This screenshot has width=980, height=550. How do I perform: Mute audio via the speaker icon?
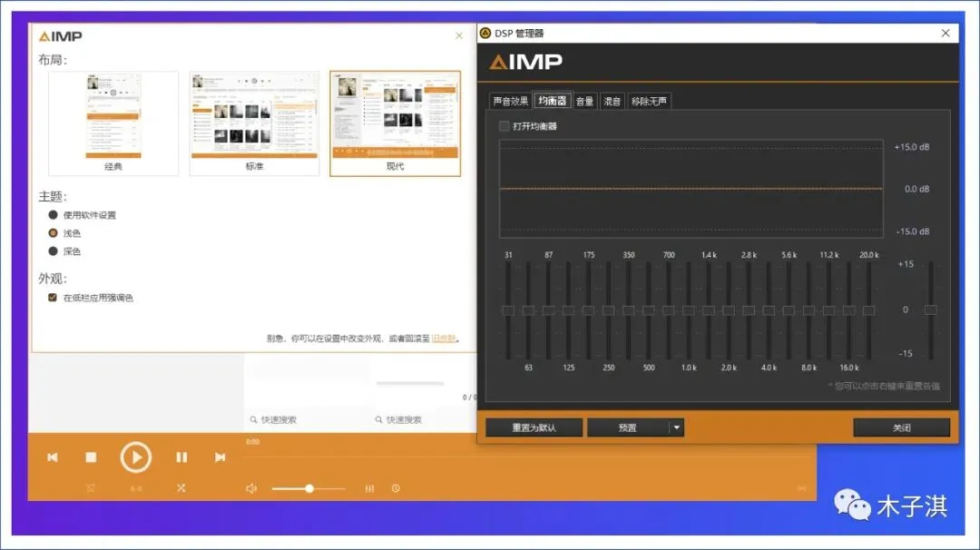251,488
